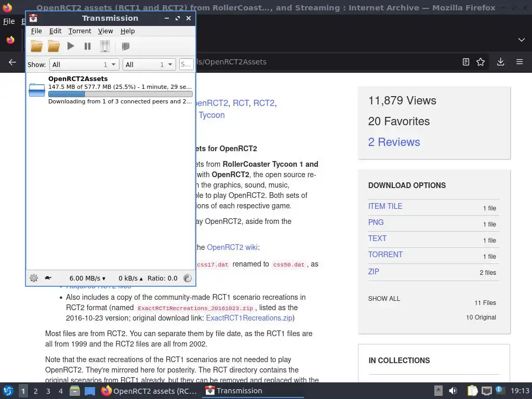Open the volume control tray icon

click(453, 391)
